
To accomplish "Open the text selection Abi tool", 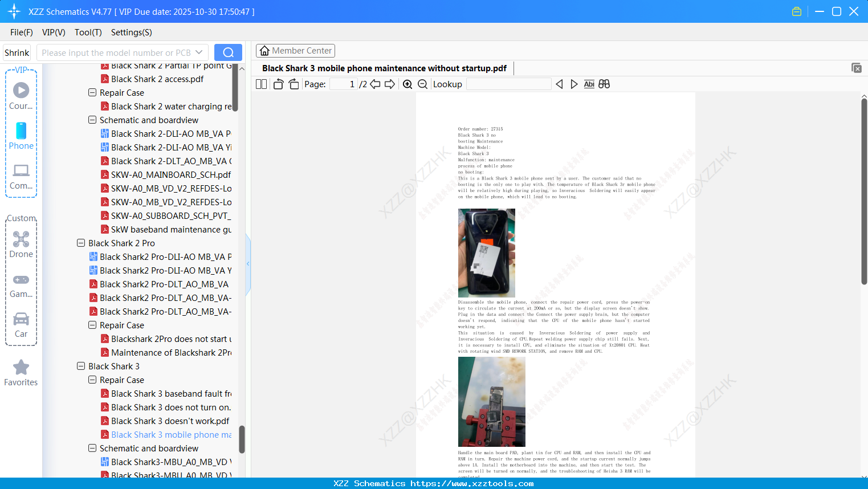I will [x=589, y=84].
